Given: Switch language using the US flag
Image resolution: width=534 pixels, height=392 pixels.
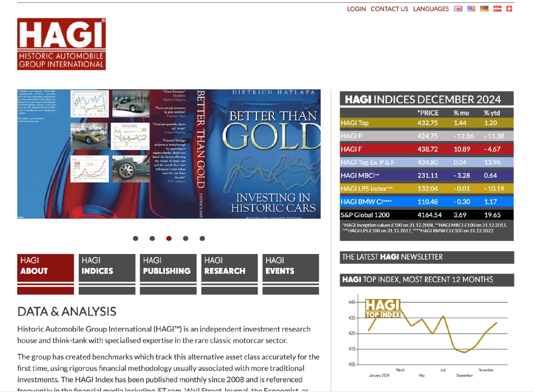Looking at the screenshot, I should tap(471, 9).
